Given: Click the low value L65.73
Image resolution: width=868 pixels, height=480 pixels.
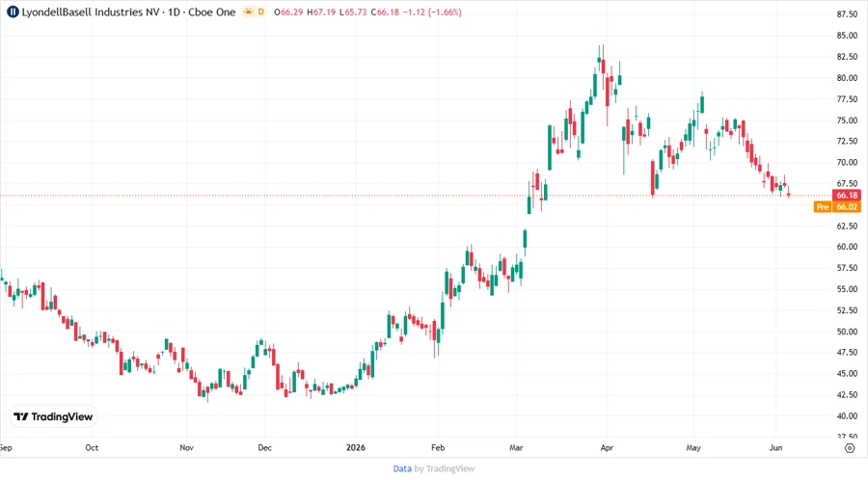Looking at the screenshot, I should (x=353, y=13).
